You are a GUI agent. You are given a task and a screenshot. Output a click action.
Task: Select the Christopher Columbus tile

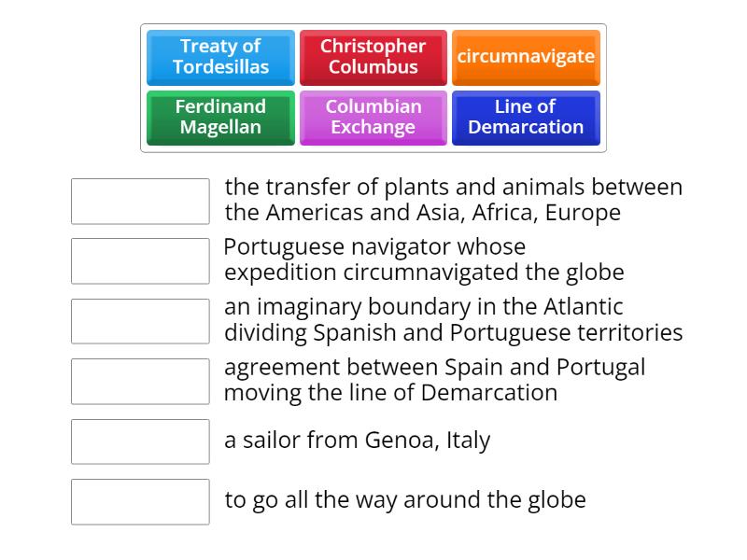pos(373,58)
